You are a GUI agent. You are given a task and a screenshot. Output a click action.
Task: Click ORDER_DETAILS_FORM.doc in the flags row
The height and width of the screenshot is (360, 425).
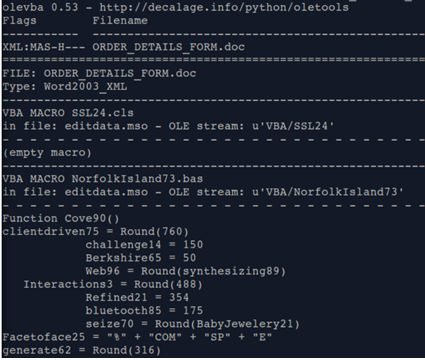tap(168, 47)
